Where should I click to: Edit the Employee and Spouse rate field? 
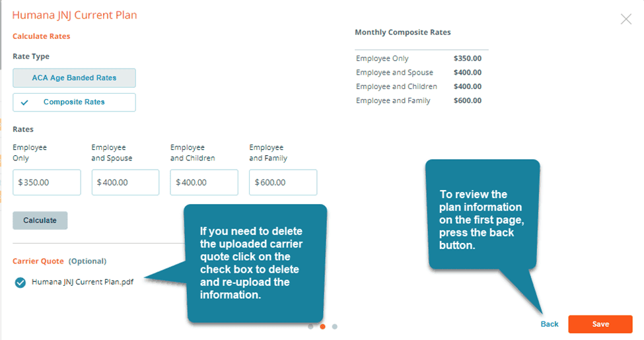125,182
